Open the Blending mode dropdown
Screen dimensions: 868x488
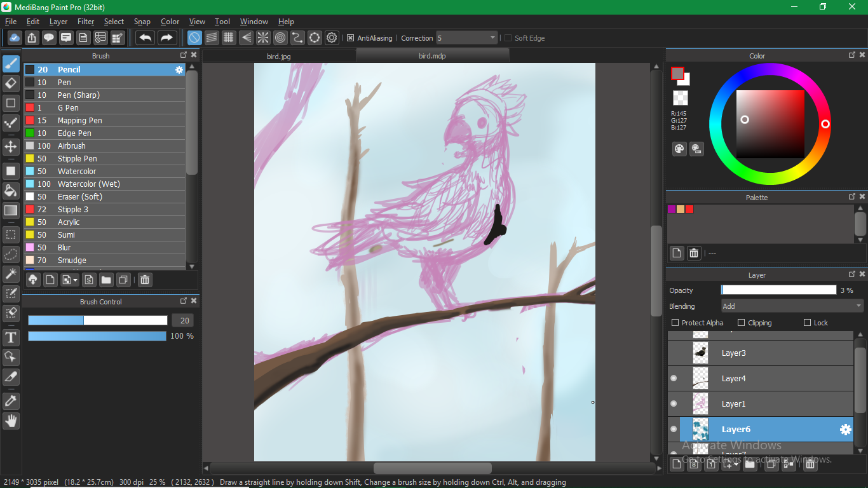point(791,306)
